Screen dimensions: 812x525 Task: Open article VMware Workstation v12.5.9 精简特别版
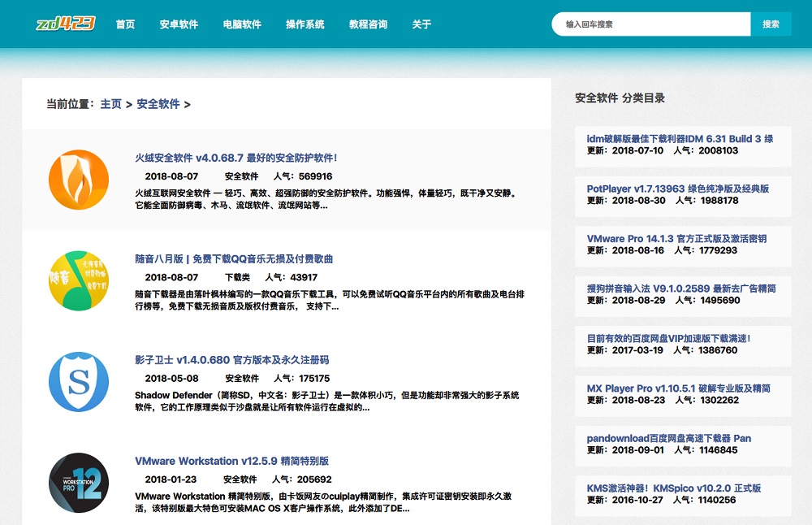(x=232, y=462)
